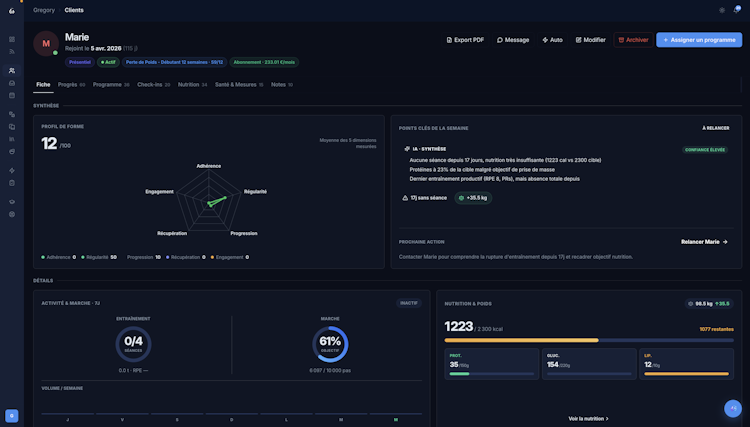Open the Check-ins tab
Viewport: 750px width, 427px height.
[154, 85]
